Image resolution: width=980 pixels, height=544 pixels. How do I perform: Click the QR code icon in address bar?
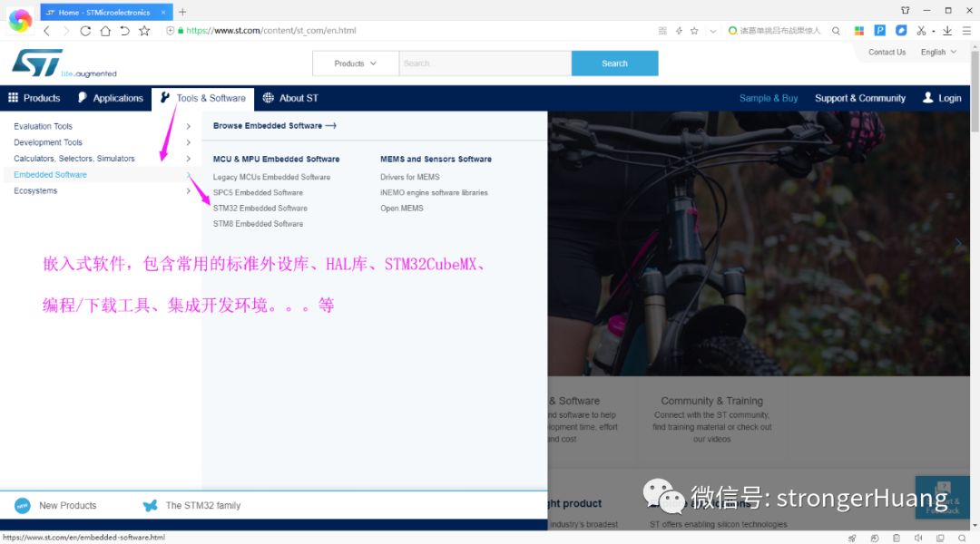(x=662, y=31)
